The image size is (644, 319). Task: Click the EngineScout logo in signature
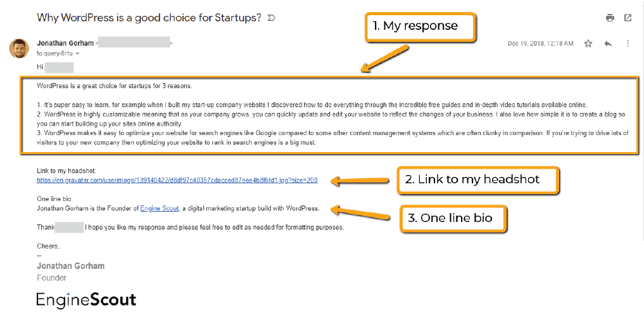point(86,300)
